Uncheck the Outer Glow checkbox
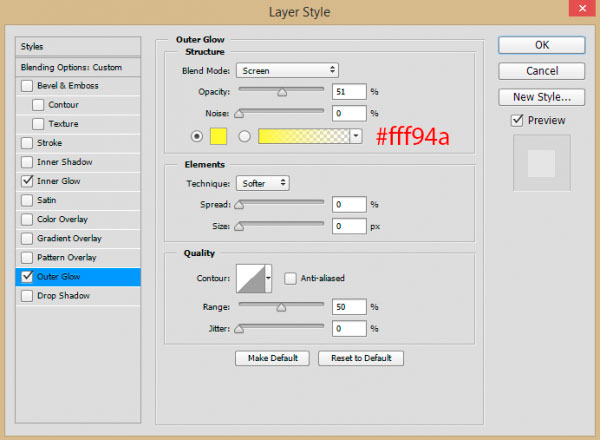Screen dimensions: 600x440 (27, 277)
